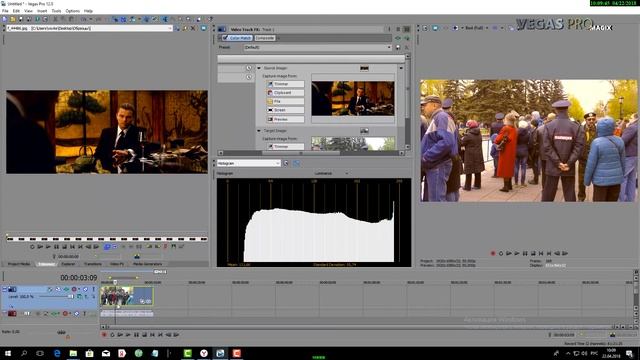Open the View menu
Screen dimensions: 640x360
tap(29, 11)
